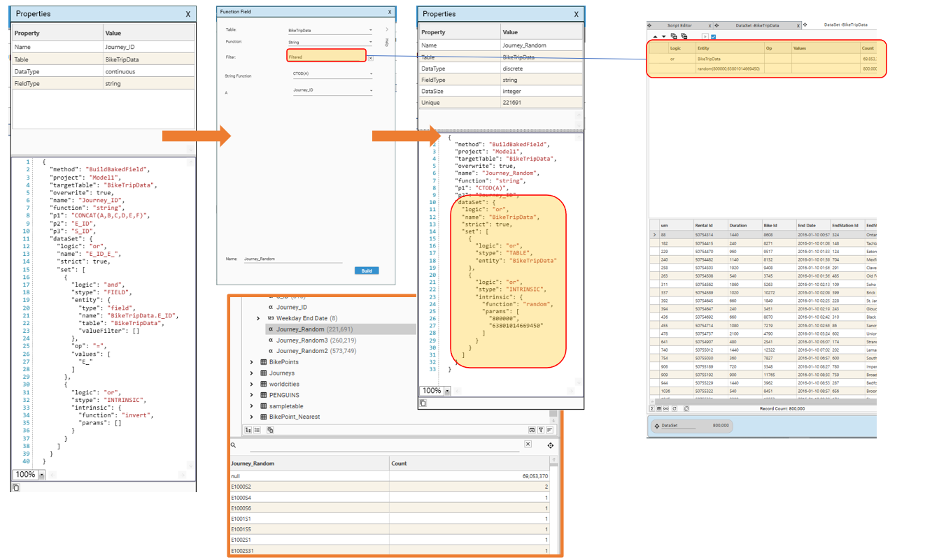The width and height of the screenshot is (939, 560).
Task: Click the filter funnel icon in explorer toolbar
Action: (541, 430)
